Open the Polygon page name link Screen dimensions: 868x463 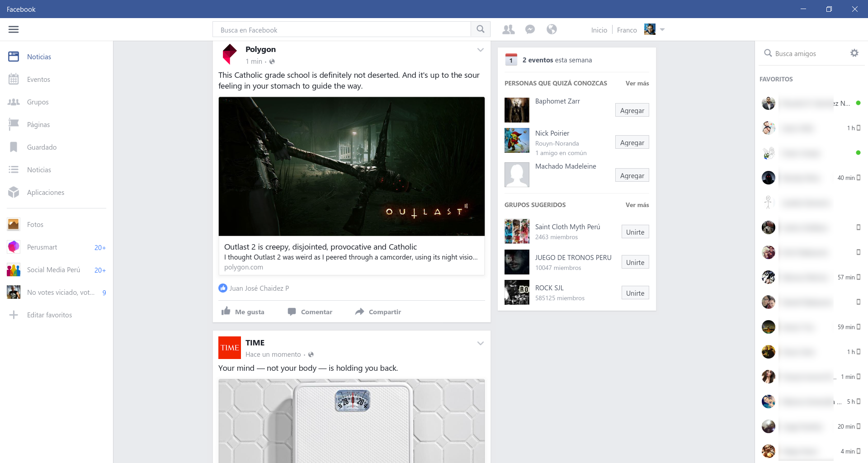pyautogui.click(x=260, y=49)
